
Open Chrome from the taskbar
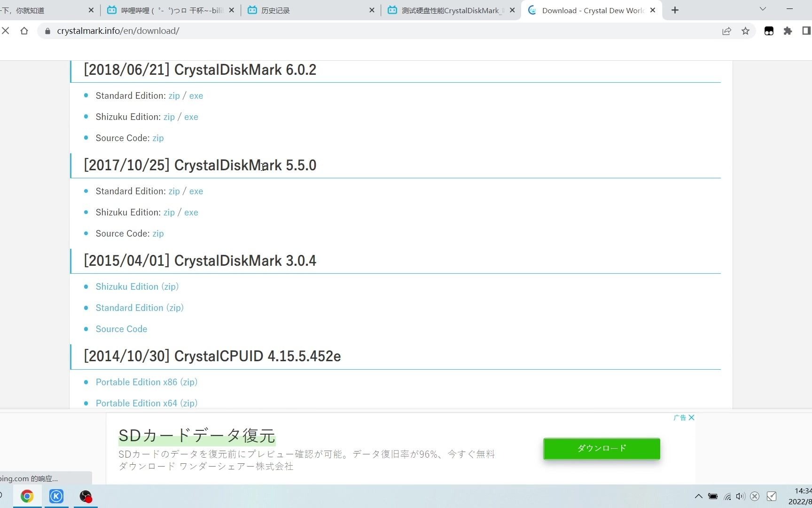pos(27,496)
